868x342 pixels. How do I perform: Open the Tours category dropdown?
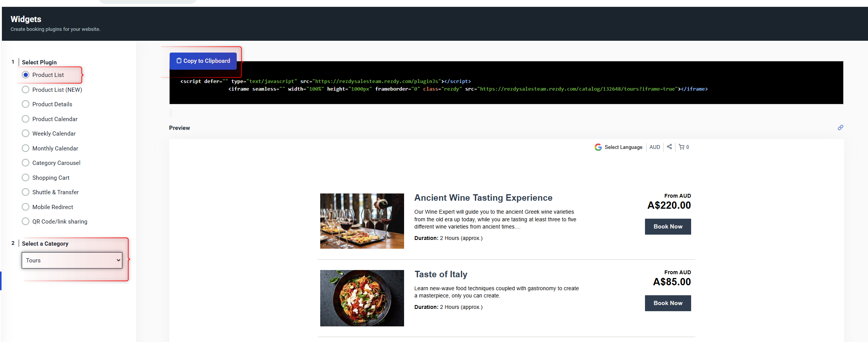click(72, 260)
